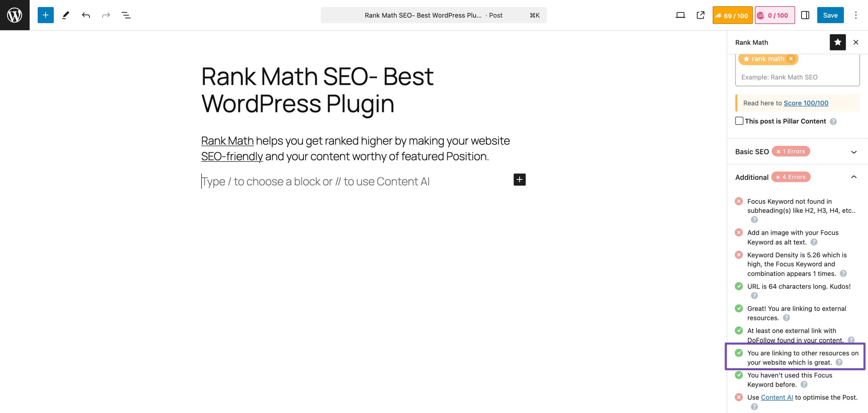Open the preview in new tab icon
Image resolution: width=868 pixels, height=413 pixels.
pyautogui.click(x=700, y=15)
